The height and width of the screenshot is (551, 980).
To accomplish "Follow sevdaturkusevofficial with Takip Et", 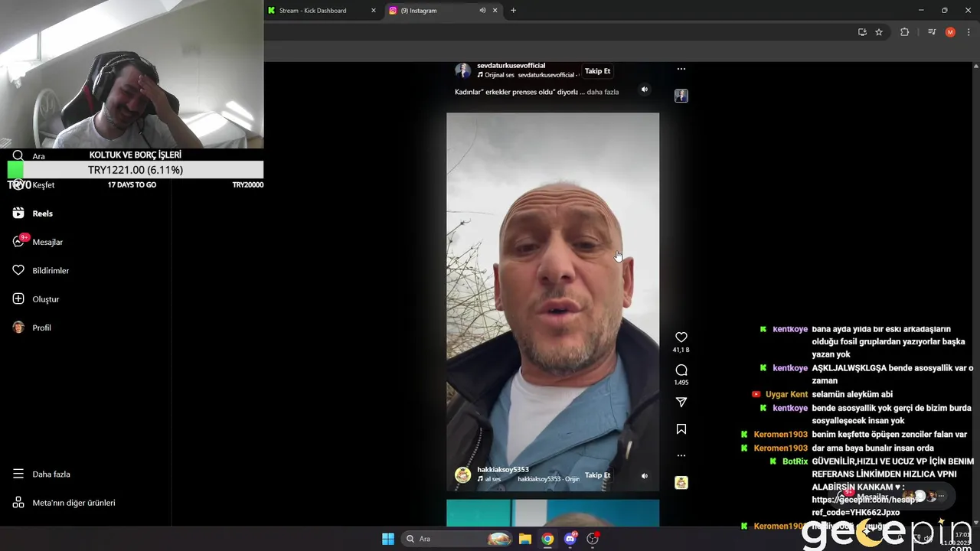I will (x=597, y=71).
